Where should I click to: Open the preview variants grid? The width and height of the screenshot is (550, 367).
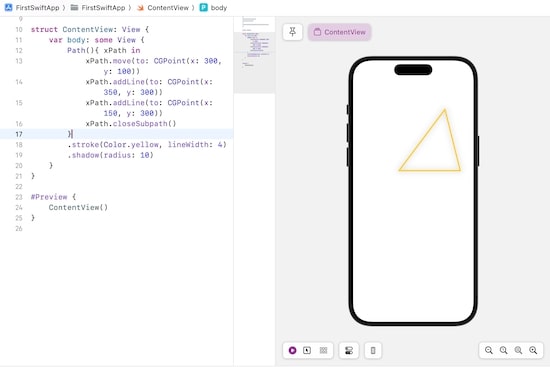[323, 350]
